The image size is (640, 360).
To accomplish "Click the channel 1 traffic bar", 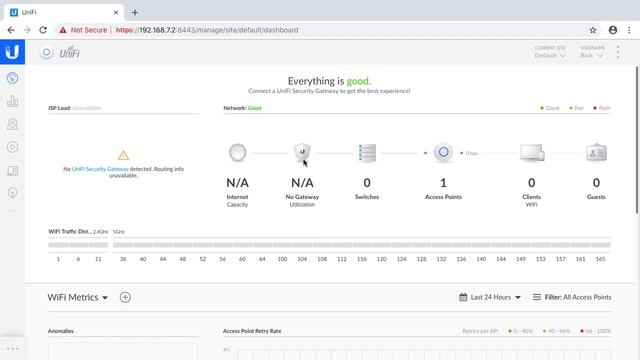I will click(58, 245).
